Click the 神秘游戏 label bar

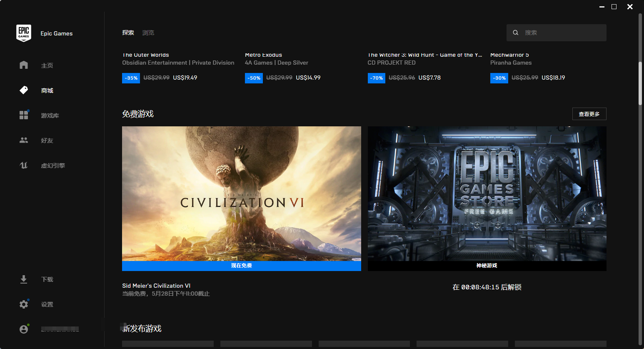(x=487, y=266)
